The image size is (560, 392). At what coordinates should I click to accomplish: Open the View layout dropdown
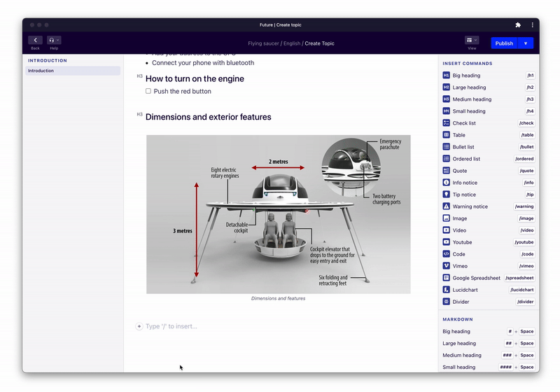click(472, 40)
